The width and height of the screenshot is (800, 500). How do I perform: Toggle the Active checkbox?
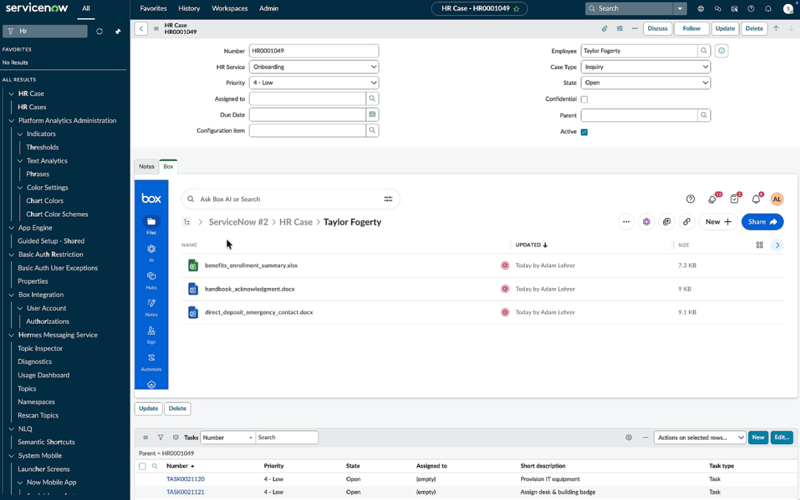[584, 132]
